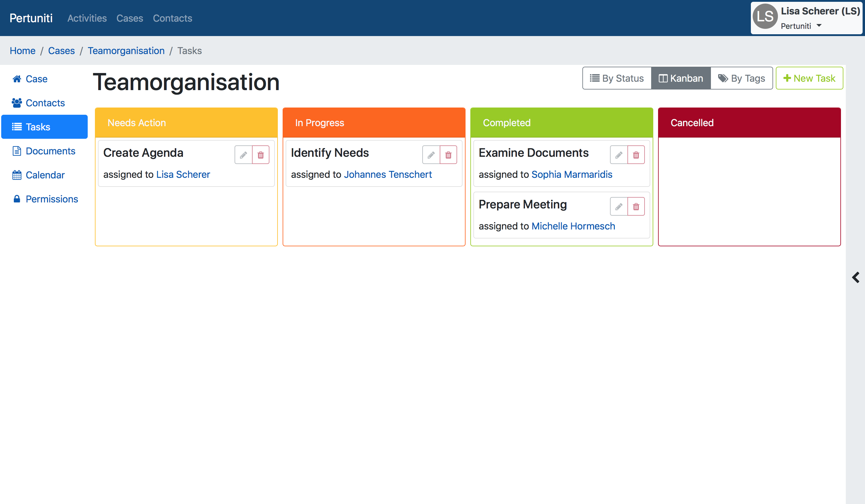This screenshot has height=504, width=865.
Task: Click the Needs Action column header
Action: (186, 123)
